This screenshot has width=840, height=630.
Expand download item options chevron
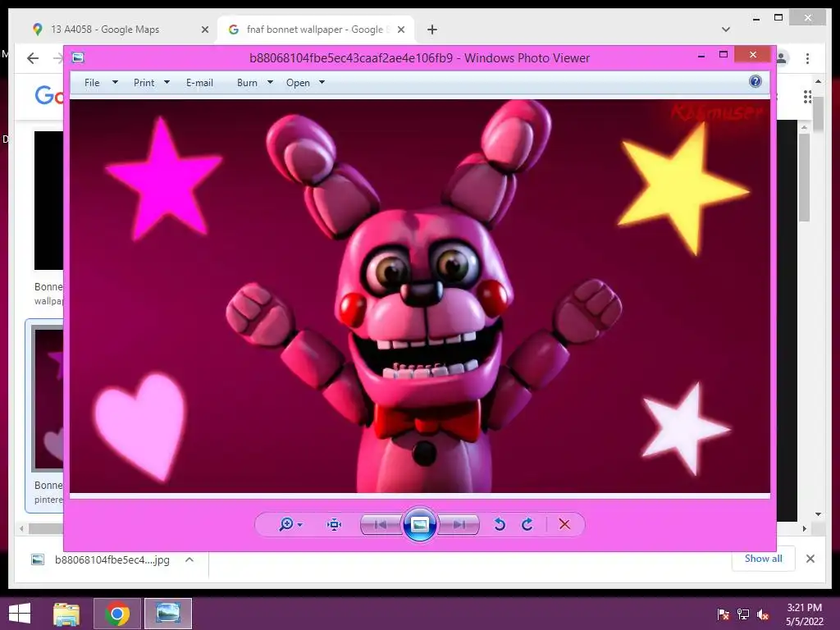pyautogui.click(x=189, y=559)
